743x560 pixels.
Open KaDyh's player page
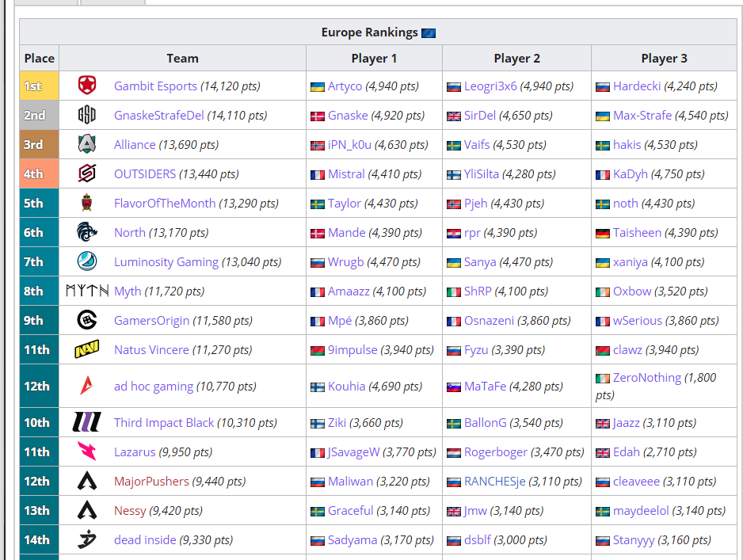pyautogui.click(x=631, y=174)
